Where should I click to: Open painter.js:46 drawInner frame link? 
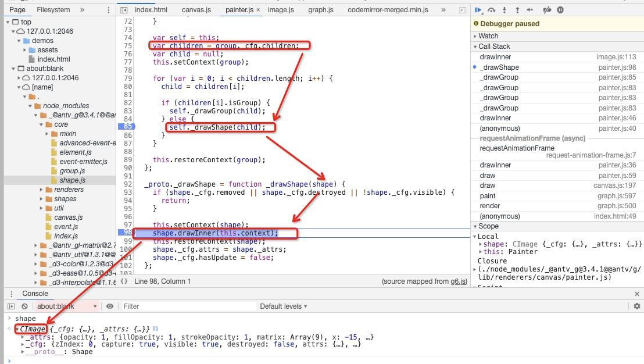(617, 118)
